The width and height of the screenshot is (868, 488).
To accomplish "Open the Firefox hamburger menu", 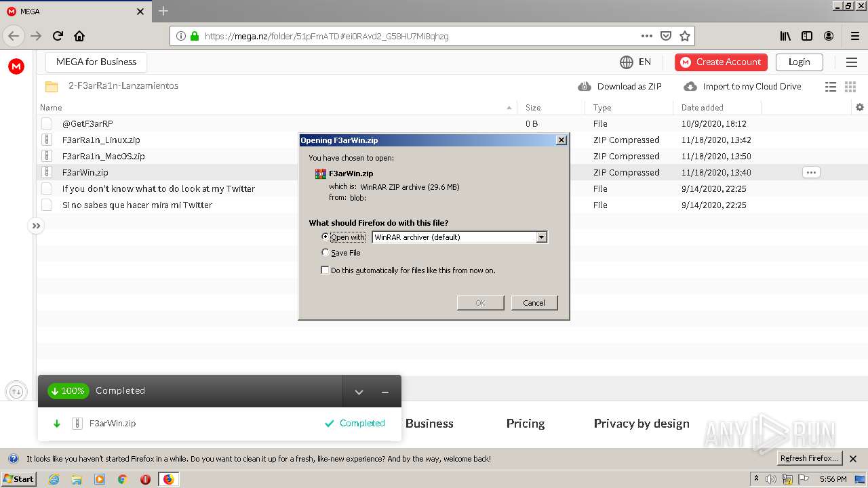I will 854,36.
